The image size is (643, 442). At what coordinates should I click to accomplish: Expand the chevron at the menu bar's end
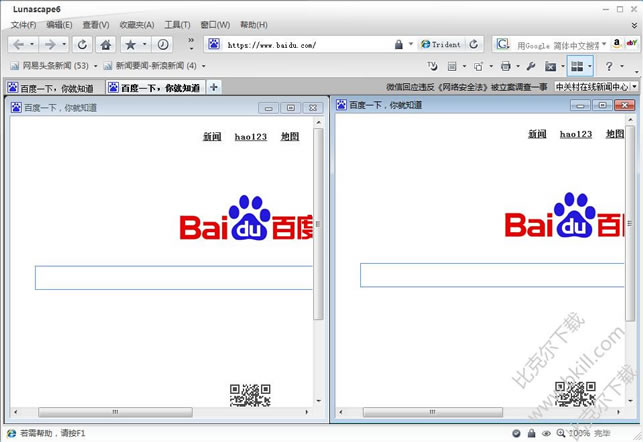634,25
